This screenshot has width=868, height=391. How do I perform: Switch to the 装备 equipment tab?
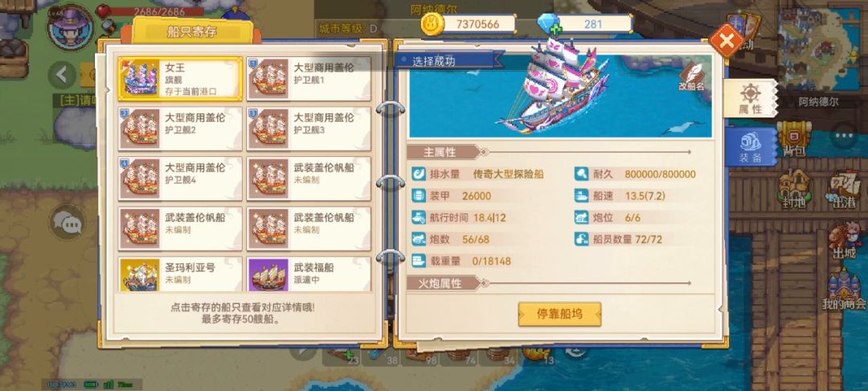[751, 148]
